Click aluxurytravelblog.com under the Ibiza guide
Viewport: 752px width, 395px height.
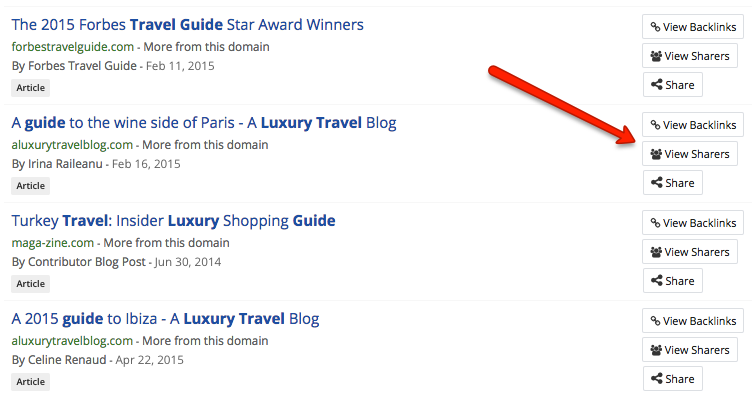pyautogui.click(x=72, y=341)
